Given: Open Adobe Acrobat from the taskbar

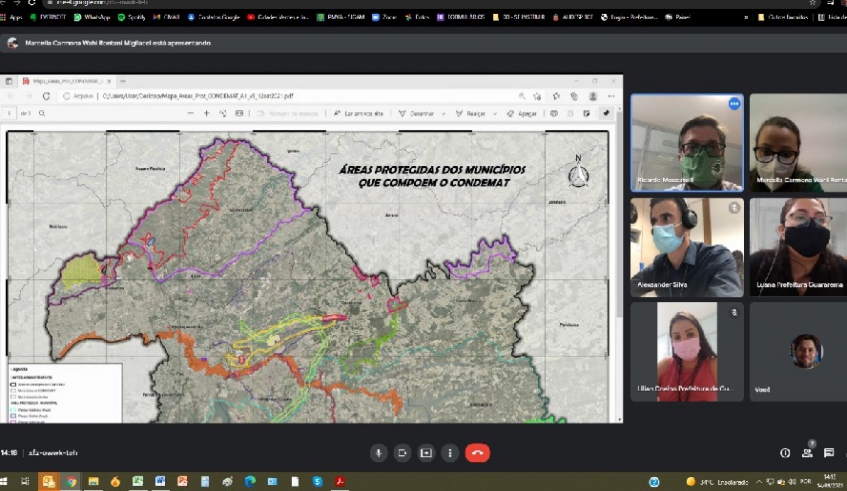Looking at the screenshot, I should pyautogui.click(x=340, y=481).
